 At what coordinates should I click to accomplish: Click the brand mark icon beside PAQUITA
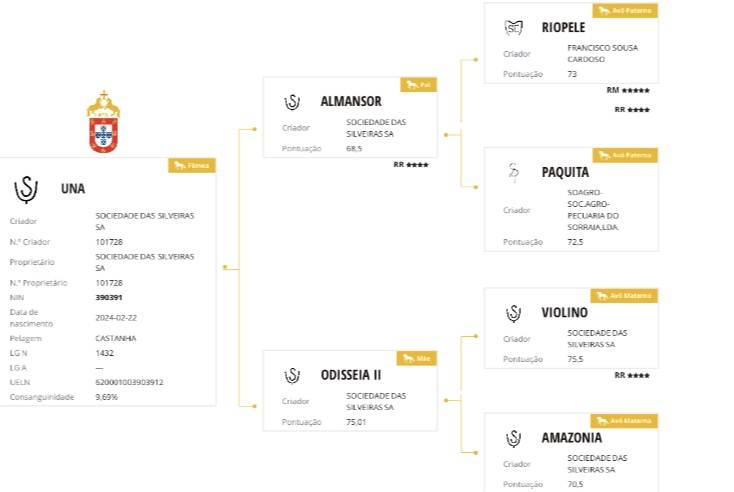coord(513,173)
